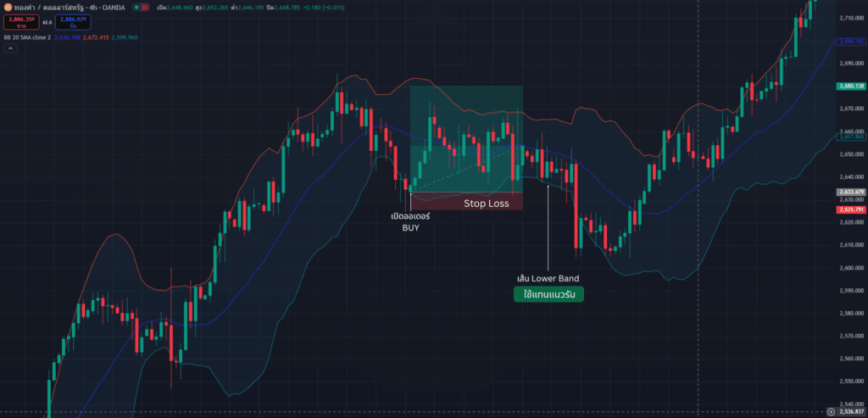
Task: Click the change value +0.180 (+0.01%)
Action: [x=323, y=8]
